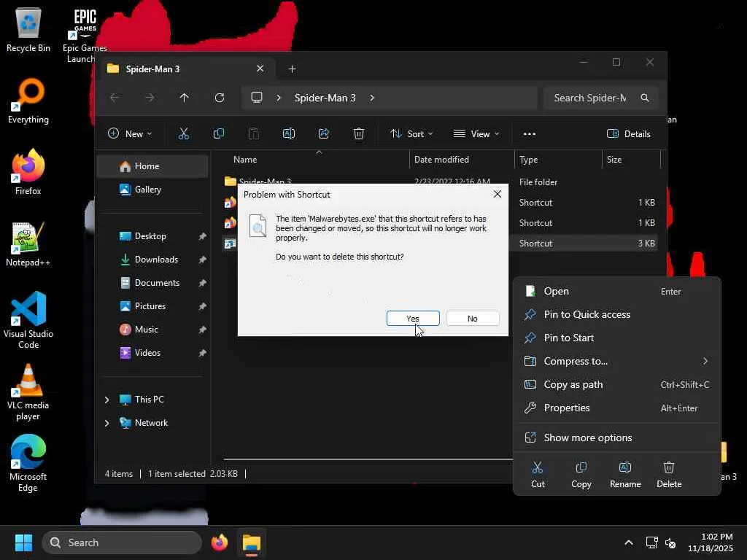747x560 pixels.
Task: Open the See more three-dots menu
Action: (530, 134)
